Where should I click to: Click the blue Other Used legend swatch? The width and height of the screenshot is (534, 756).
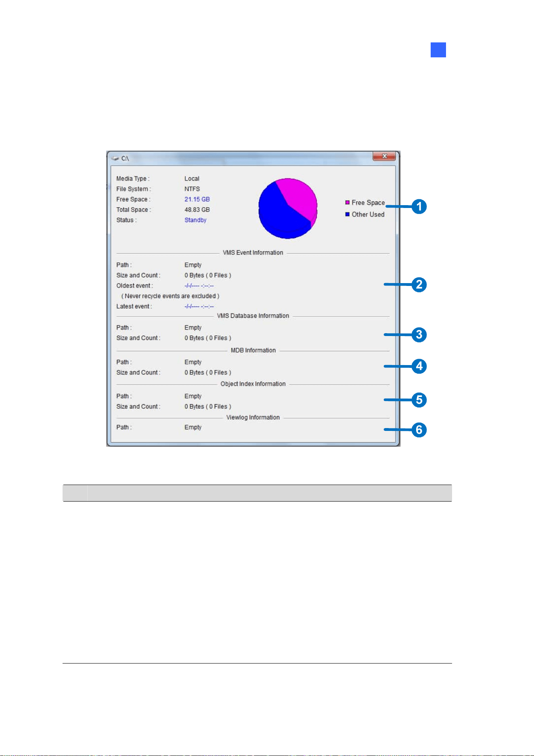(x=347, y=214)
